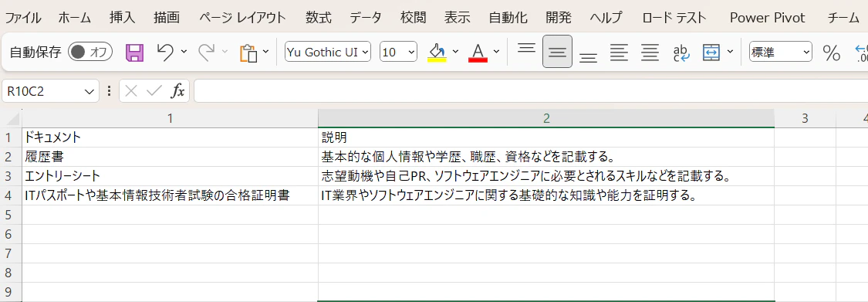The height and width of the screenshot is (302, 868).
Task: Align text left
Action: [619, 52]
